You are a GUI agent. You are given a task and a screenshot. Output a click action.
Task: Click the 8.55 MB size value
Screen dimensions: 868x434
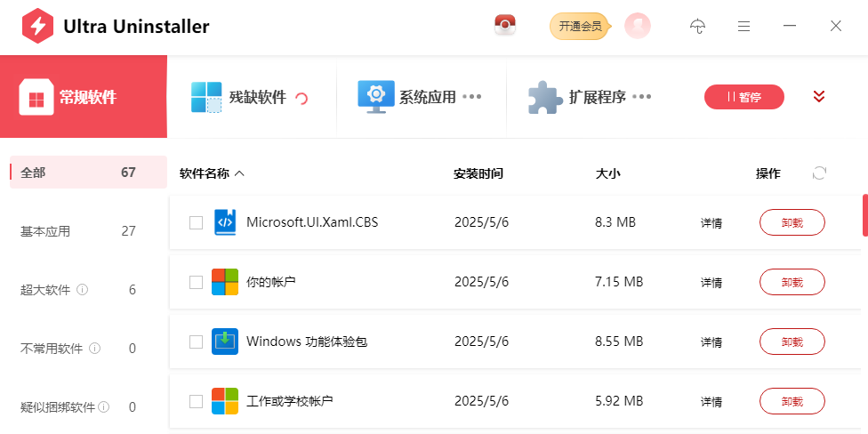(x=619, y=342)
